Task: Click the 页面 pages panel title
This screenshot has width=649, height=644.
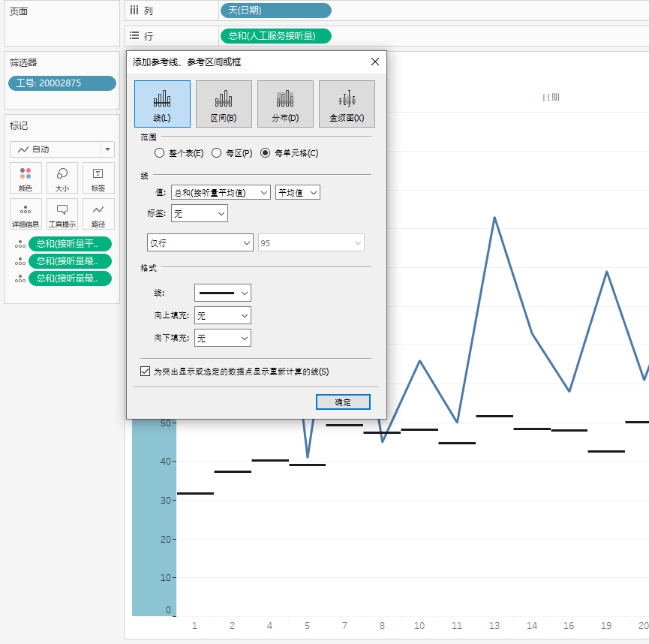Action: [19, 11]
